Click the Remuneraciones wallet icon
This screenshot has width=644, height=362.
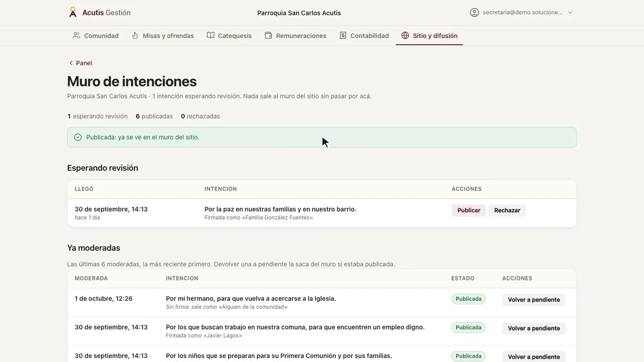pyautogui.click(x=268, y=35)
